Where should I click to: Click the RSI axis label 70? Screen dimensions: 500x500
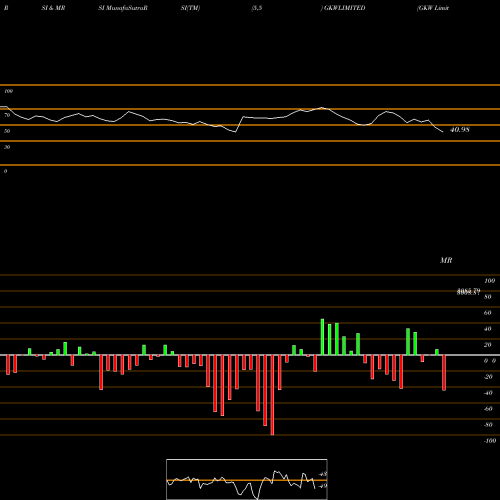point(7,115)
